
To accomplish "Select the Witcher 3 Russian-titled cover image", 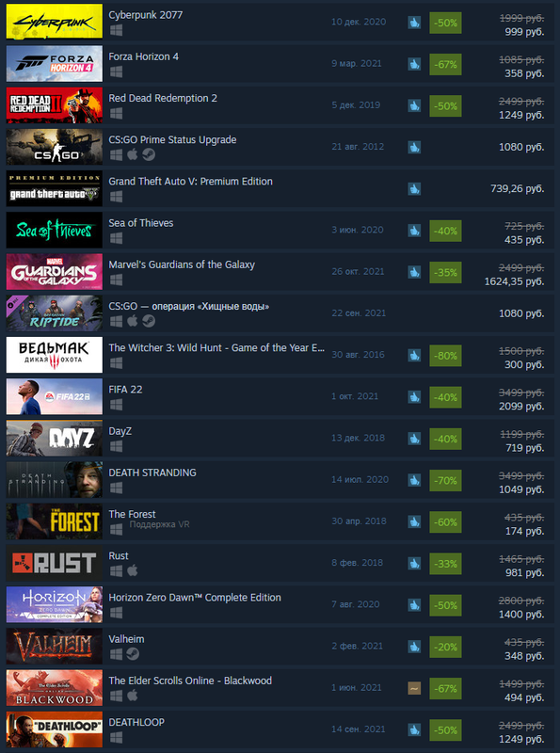I will pos(55,355).
